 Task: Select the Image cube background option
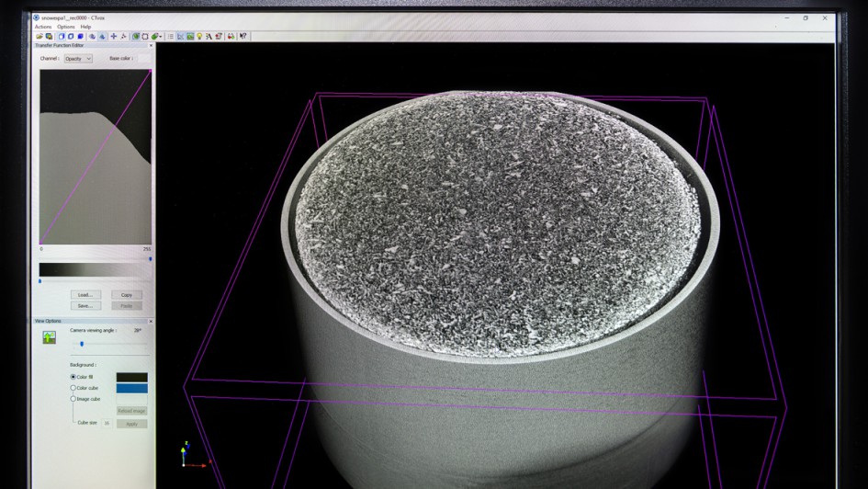[x=73, y=399]
